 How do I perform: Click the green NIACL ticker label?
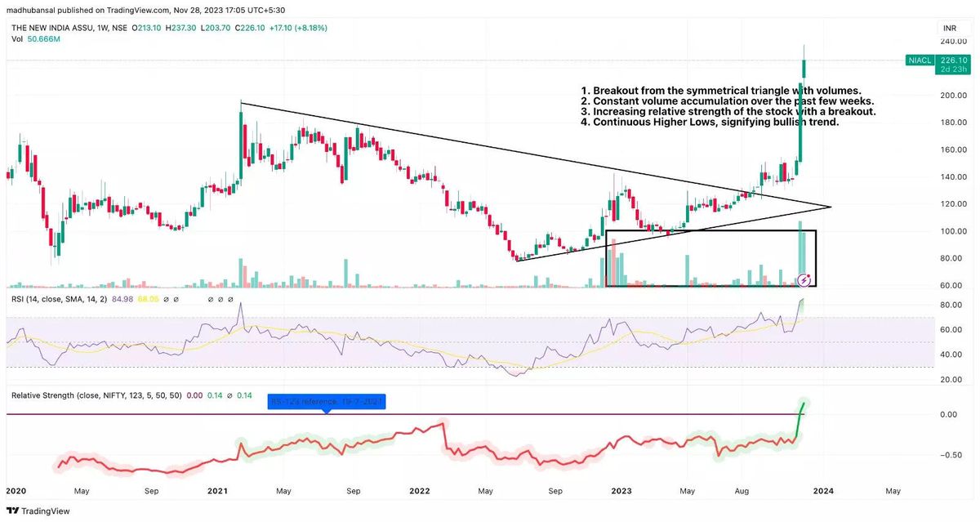920,60
